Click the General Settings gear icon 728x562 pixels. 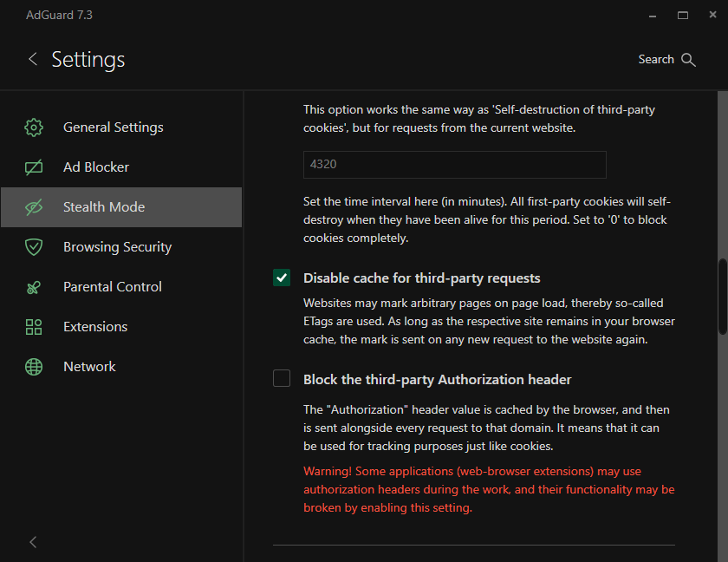coord(34,127)
